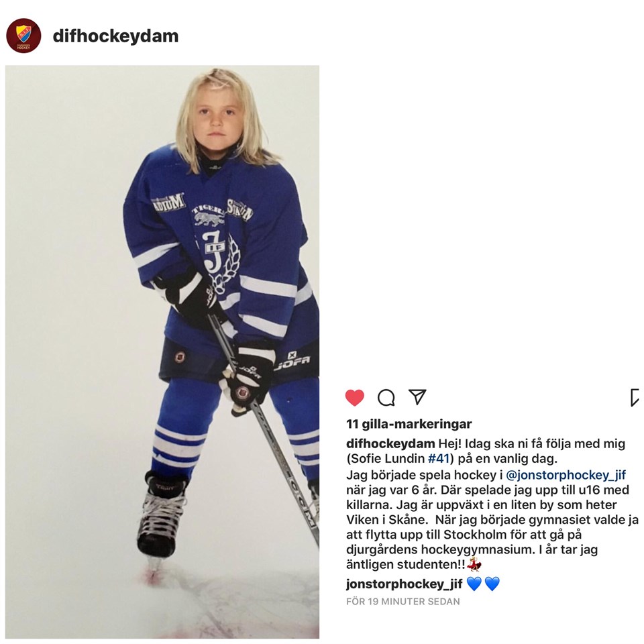Click the difhockeydam profile avatar
The height and width of the screenshot is (644, 644).
point(23,36)
